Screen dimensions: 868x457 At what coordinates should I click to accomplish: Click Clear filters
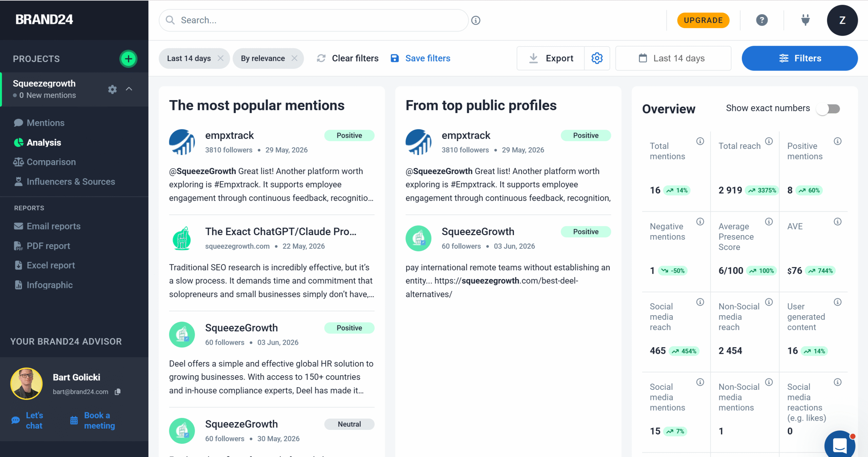point(348,58)
